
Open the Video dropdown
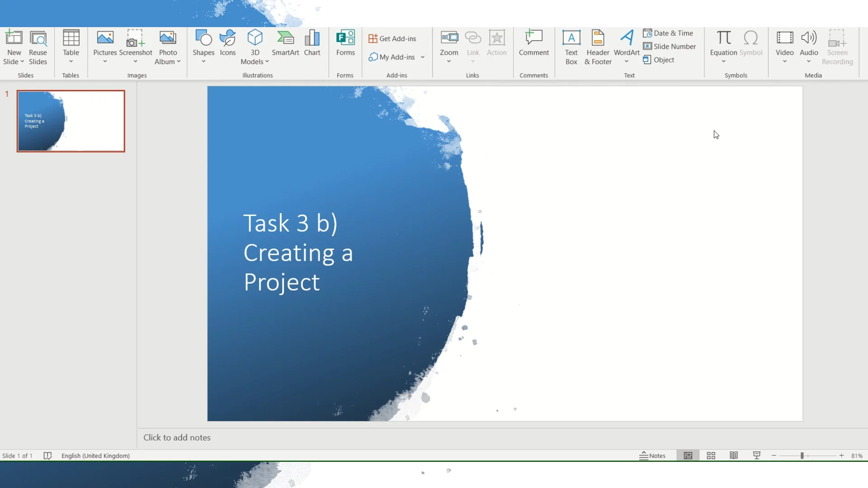(785, 61)
